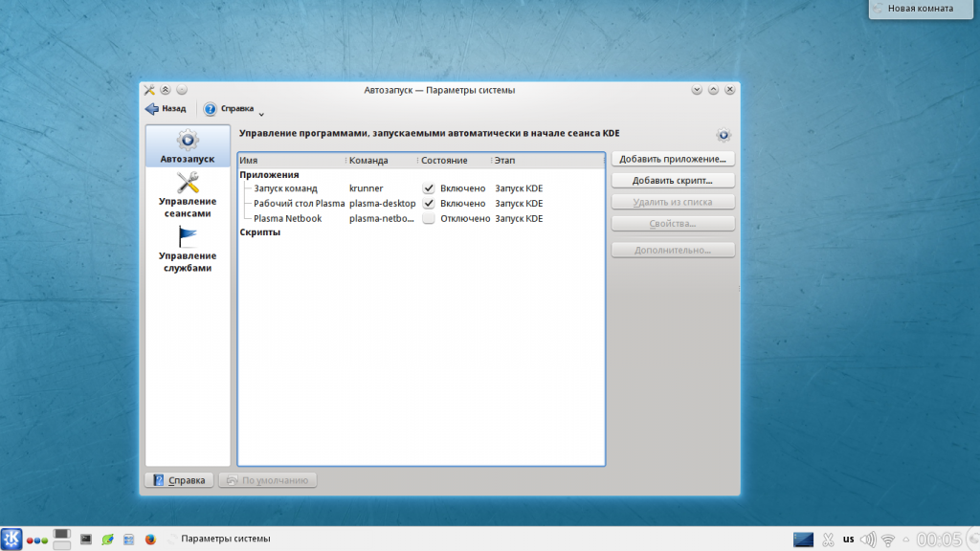Select the Приложения group heading

[269, 174]
